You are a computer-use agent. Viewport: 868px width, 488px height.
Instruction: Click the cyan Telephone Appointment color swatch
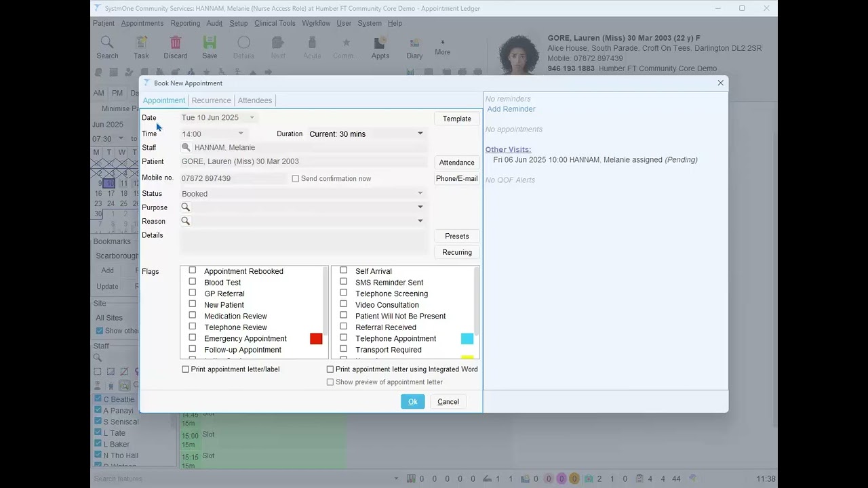[467, 339]
